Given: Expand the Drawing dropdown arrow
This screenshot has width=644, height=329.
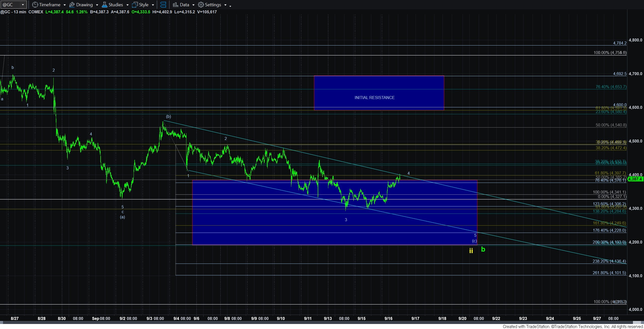Looking at the screenshot, I should click(x=97, y=5).
